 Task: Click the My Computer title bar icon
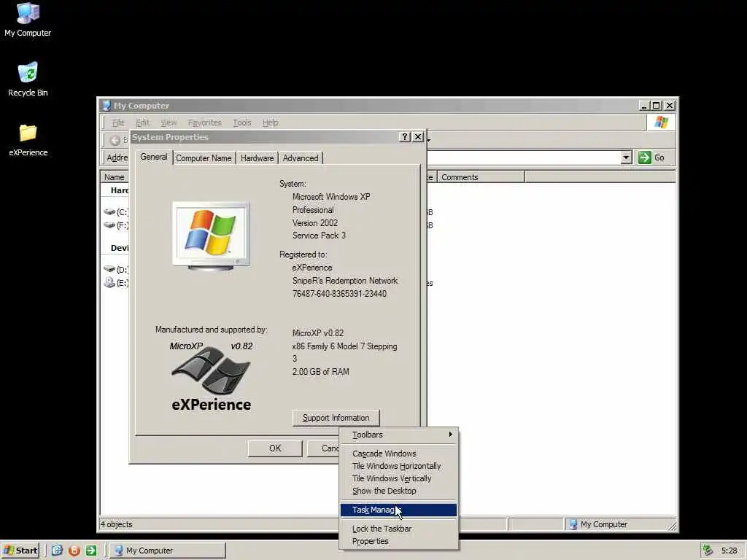tap(107, 106)
